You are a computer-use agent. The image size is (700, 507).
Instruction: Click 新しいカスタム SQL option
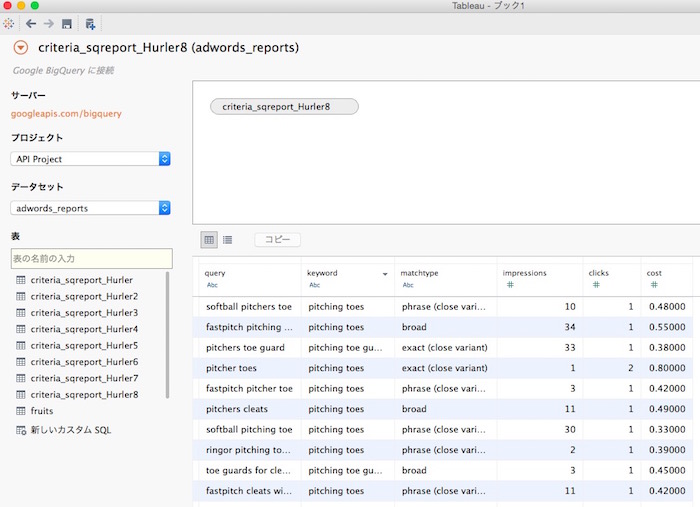[x=71, y=430]
